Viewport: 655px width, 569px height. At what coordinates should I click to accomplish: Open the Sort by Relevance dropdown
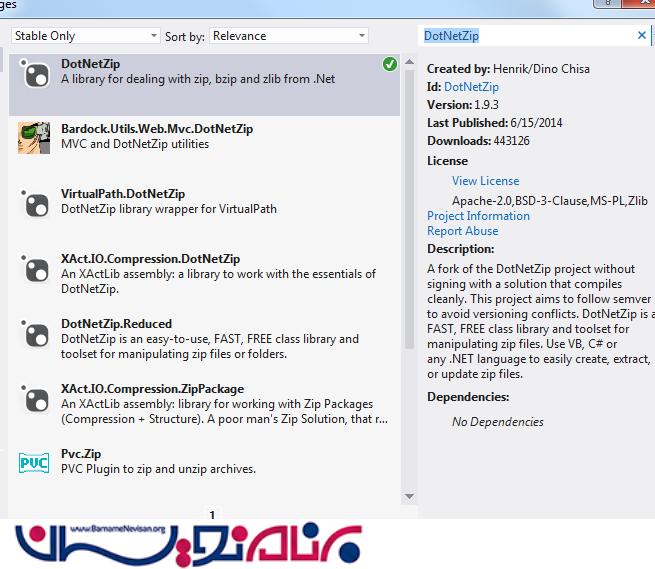click(289, 36)
